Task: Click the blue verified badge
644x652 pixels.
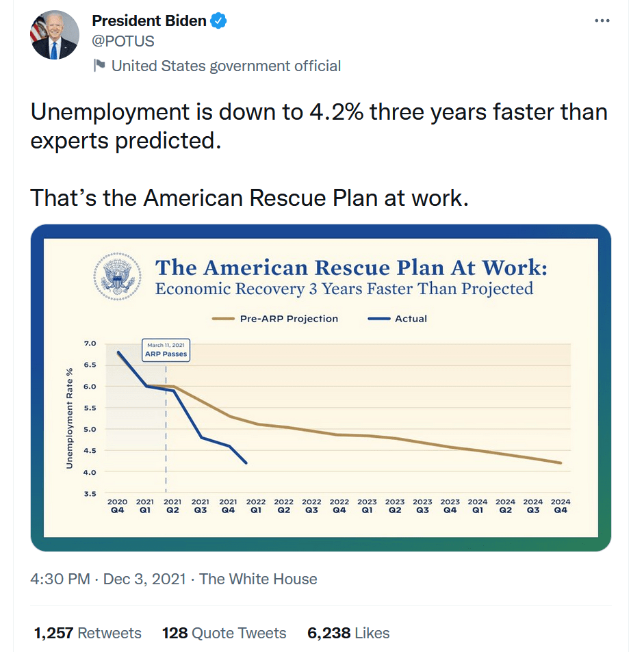Action: pyautogui.click(x=218, y=21)
